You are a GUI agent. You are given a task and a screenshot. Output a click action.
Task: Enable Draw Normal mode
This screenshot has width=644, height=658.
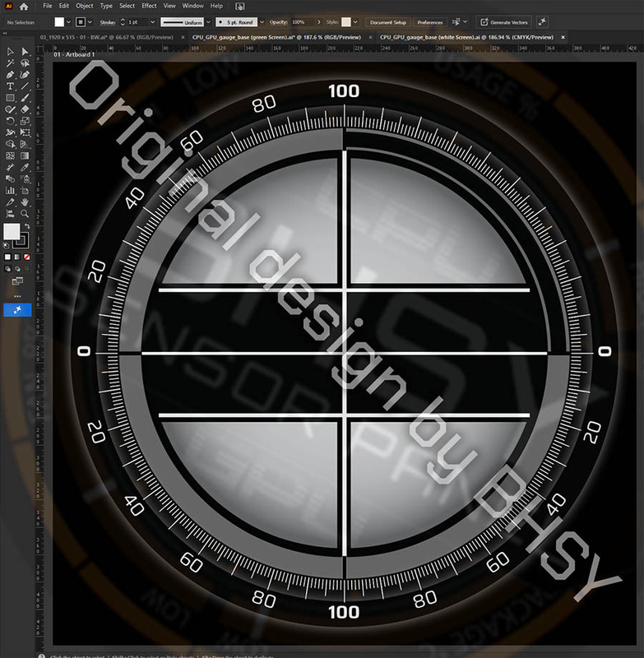tap(7, 269)
